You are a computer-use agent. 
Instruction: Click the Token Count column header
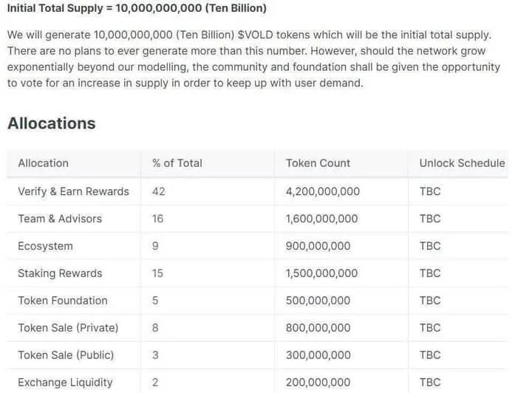pyautogui.click(x=318, y=163)
